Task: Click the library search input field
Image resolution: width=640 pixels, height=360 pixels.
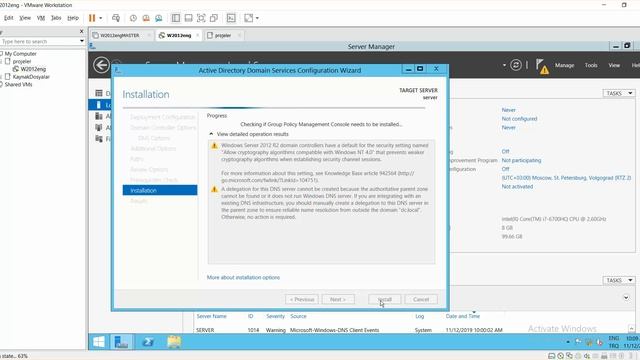Action: (x=40, y=41)
